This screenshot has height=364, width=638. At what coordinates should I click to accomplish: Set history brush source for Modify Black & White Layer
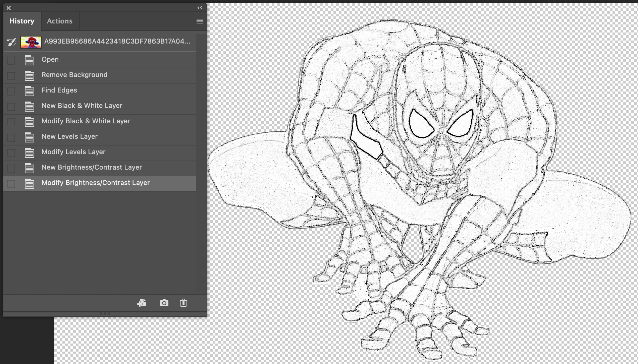coord(11,122)
